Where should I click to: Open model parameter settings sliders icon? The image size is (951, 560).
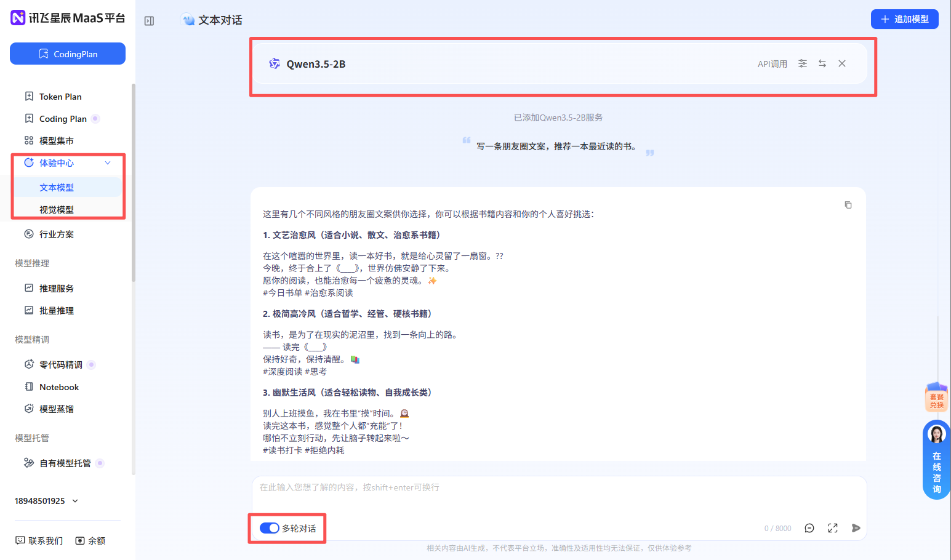pos(803,63)
